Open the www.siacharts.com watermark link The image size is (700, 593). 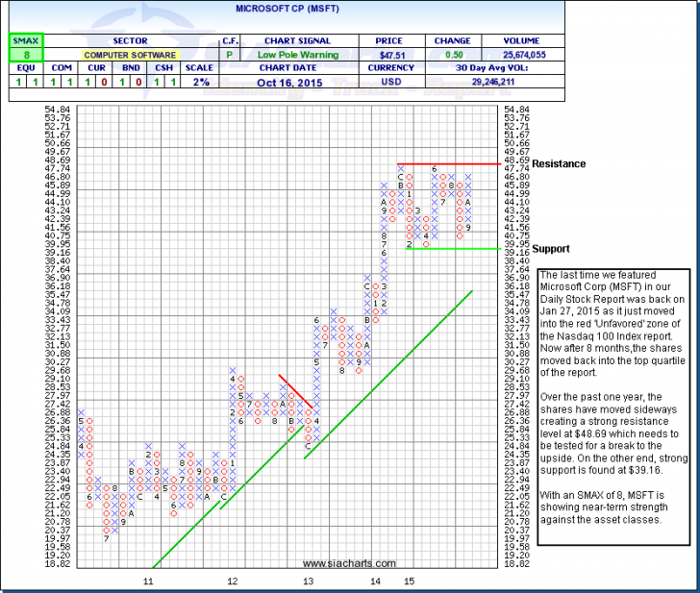348,563
